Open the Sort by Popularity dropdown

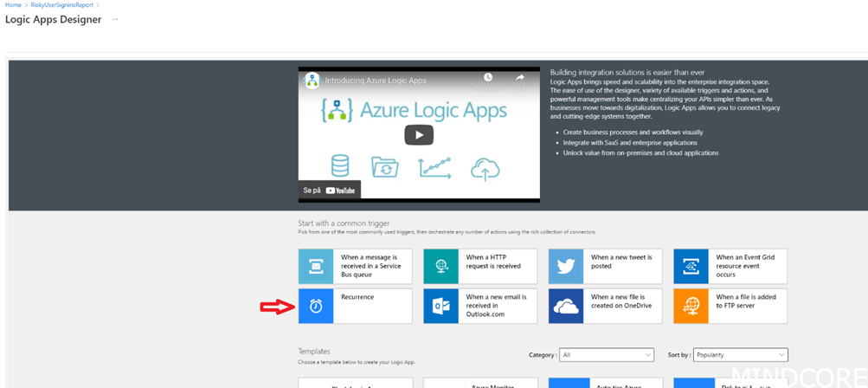741,355
